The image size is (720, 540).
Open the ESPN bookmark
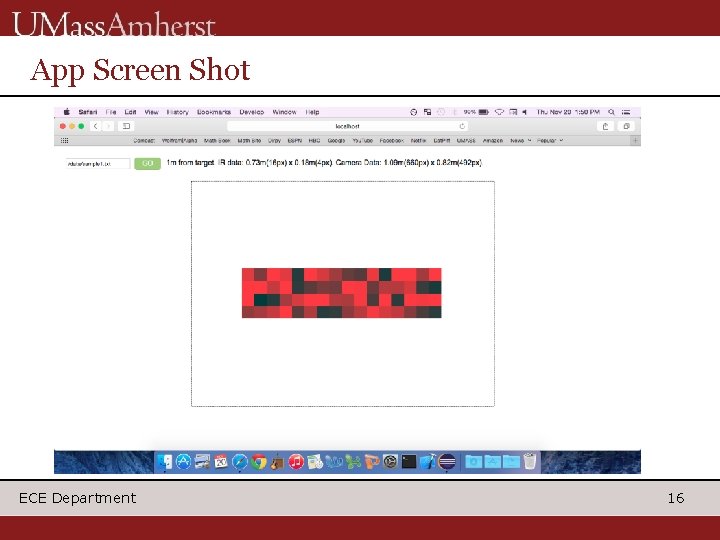(x=294, y=141)
